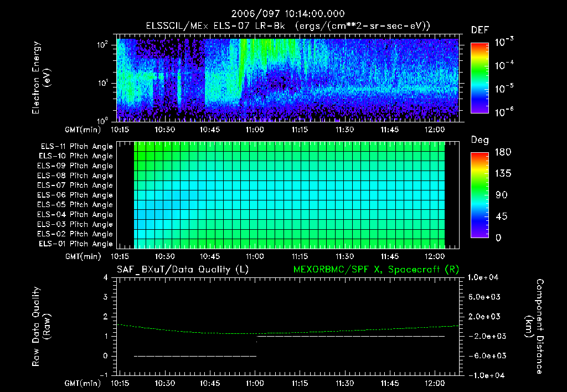Image resolution: width=567 pixels, height=392 pixels.
Task: Click the pitch angle grid panel
Action: [288, 195]
